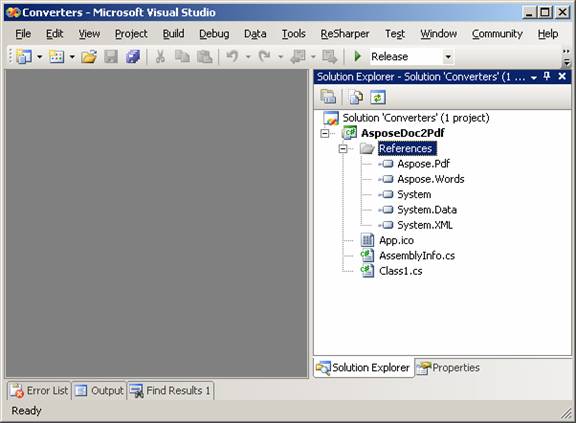
Task: Open the Data menu
Action: [x=255, y=34]
